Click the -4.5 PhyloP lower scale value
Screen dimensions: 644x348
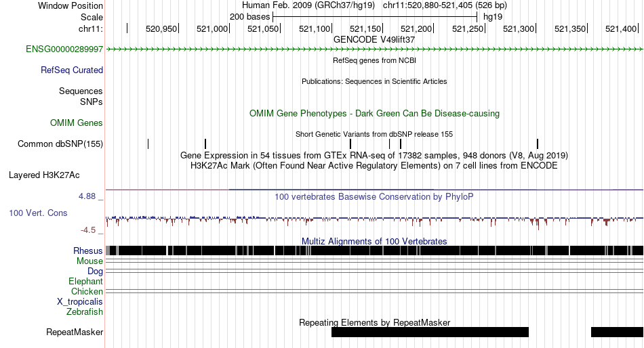point(88,230)
